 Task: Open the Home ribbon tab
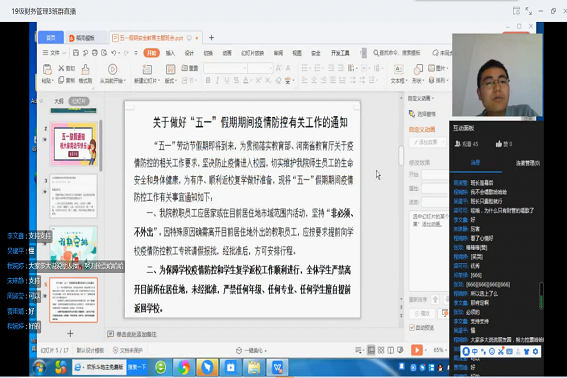pos(152,53)
